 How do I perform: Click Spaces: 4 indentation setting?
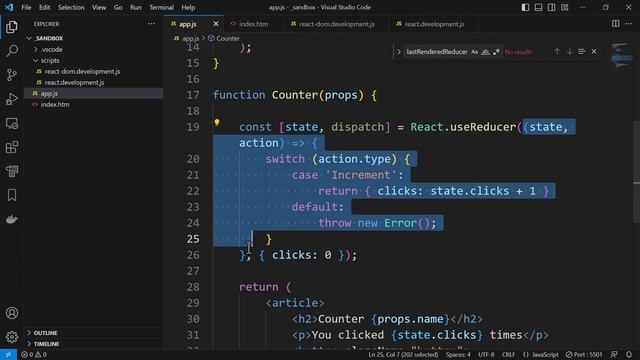pos(458,355)
